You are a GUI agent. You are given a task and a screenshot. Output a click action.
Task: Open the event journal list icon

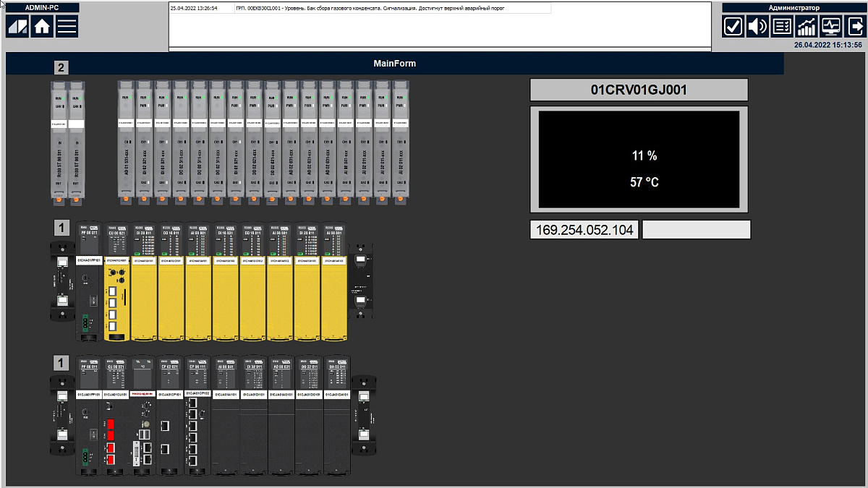(x=782, y=27)
